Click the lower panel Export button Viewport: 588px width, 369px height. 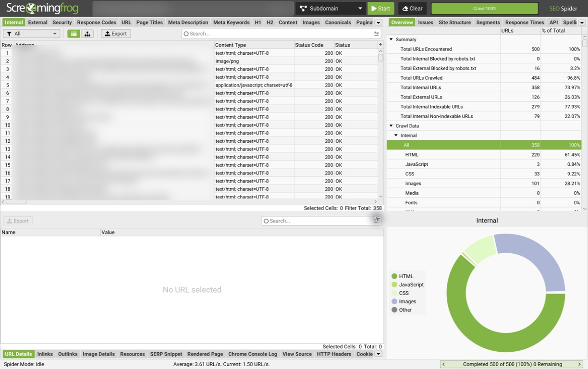(18, 221)
